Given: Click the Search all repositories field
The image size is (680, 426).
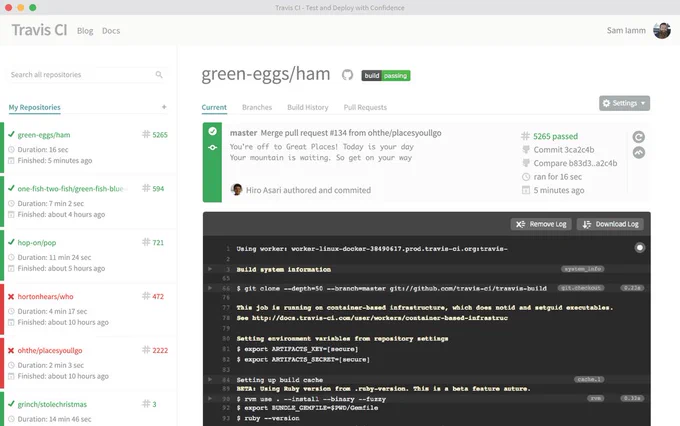Looking at the screenshot, I should (87, 75).
